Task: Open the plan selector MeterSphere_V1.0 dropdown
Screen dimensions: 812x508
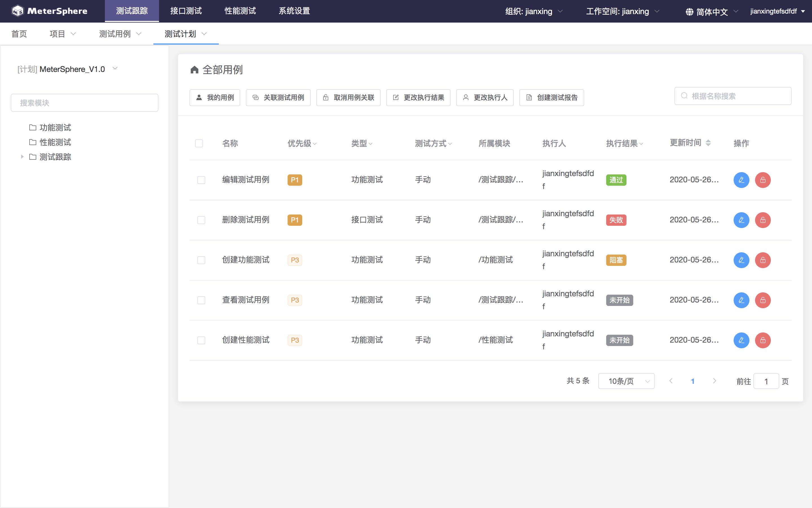Action: (67, 69)
